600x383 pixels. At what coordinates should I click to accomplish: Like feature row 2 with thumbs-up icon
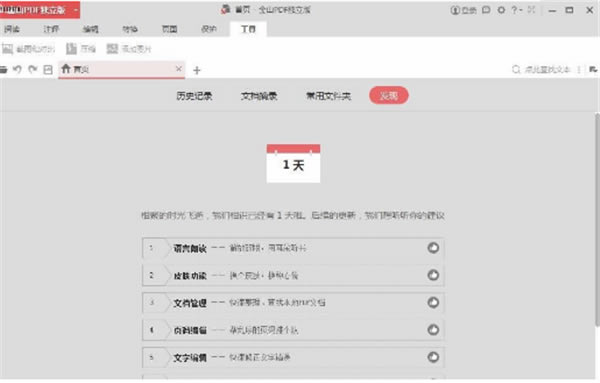coord(433,275)
